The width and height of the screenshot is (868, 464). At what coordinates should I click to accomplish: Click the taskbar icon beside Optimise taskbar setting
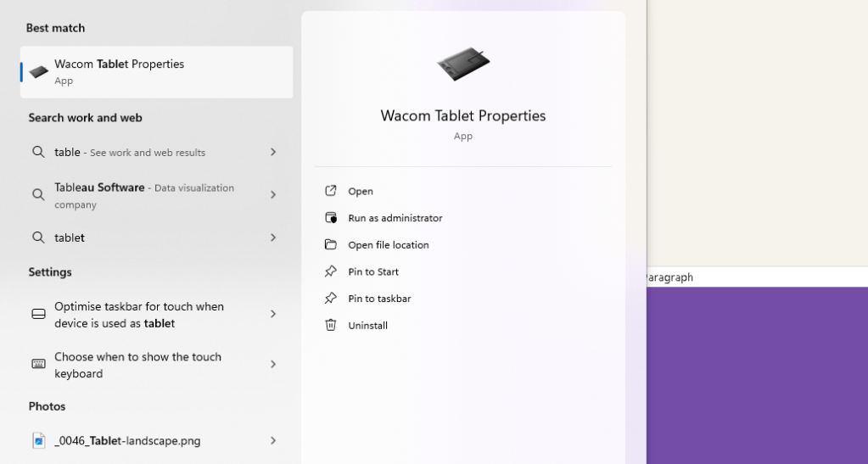39,314
